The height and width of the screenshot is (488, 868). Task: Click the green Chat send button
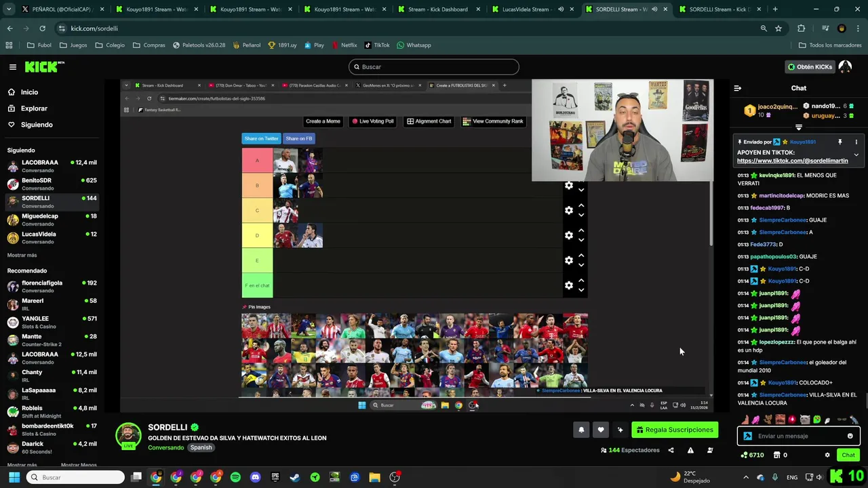point(848,455)
